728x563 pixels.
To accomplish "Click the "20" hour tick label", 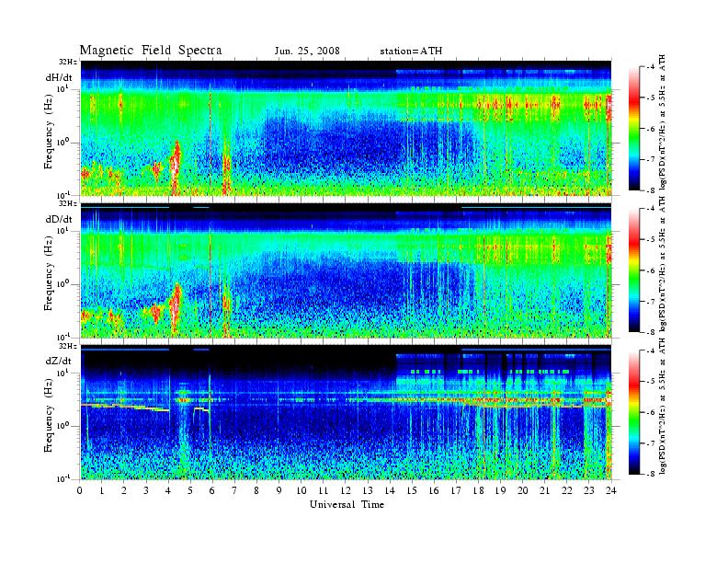I will (x=522, y=490).
